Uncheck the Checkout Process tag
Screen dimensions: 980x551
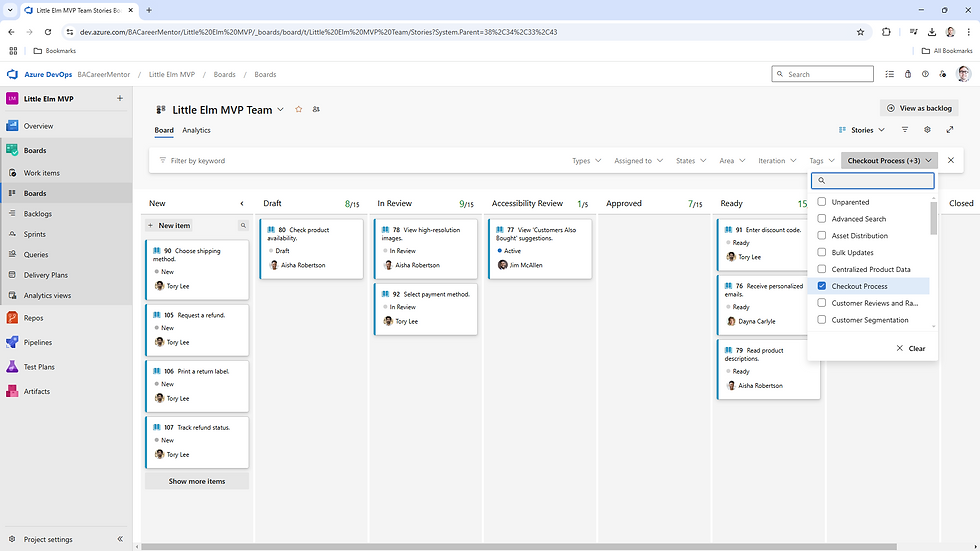pyautogui.click(x=822, y=286)
